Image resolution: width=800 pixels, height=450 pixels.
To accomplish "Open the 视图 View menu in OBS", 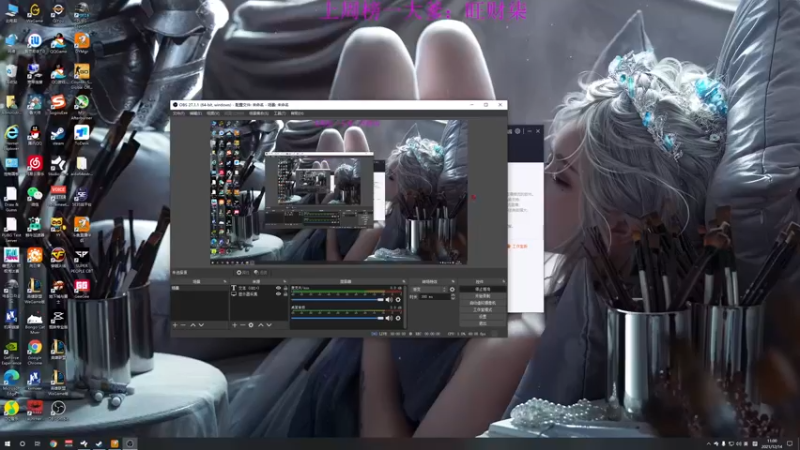I will pos(213,113).
